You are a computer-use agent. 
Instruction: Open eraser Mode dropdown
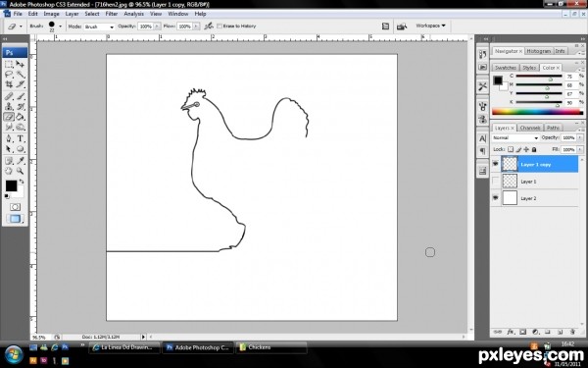[x=99, y=26]
